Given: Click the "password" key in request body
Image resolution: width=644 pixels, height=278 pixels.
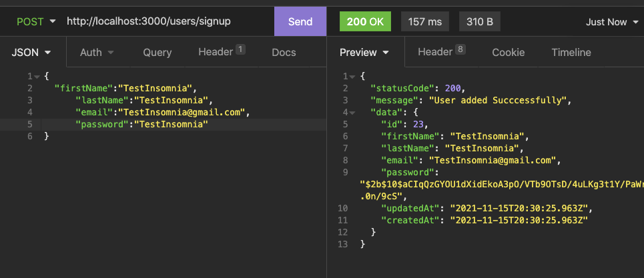Looking at the screenshot, I should (102, 124).
